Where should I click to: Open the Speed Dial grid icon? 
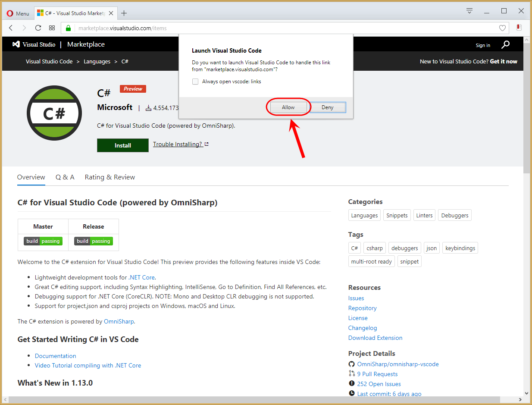(52, 28)
